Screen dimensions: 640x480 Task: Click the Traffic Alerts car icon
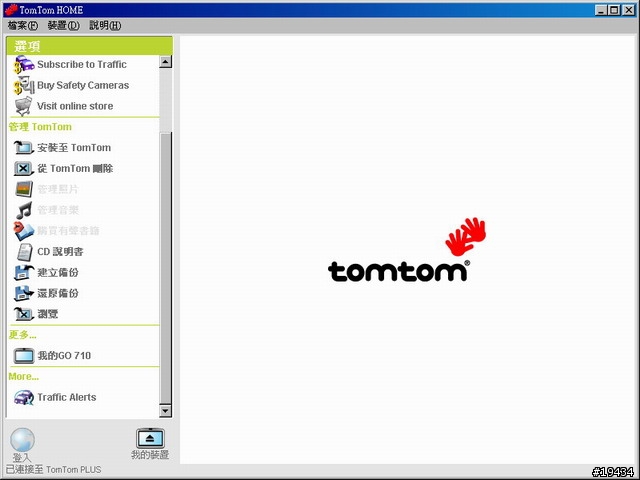(24, 397)
